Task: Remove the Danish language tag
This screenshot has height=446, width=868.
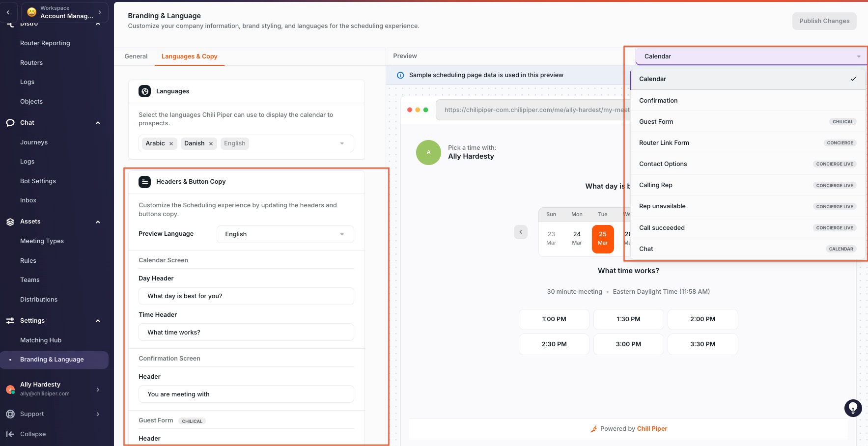Action: (x=211, y=143)
